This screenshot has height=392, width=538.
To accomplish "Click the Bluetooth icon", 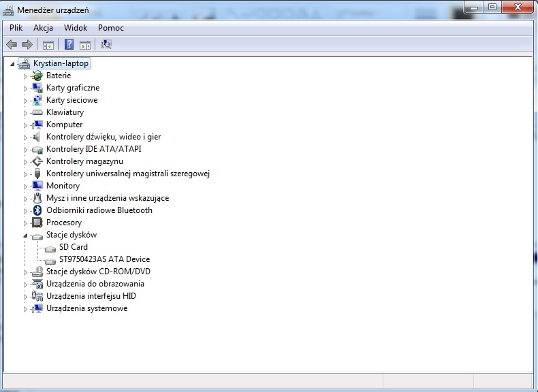I will 37,210.
